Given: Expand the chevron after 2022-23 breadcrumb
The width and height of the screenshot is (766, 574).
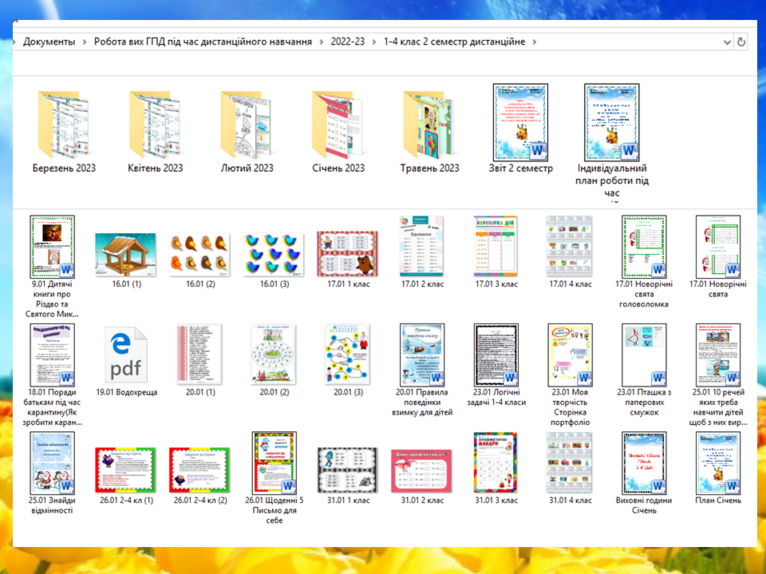Looking at the screenshot, I should [x=374, y=42].
